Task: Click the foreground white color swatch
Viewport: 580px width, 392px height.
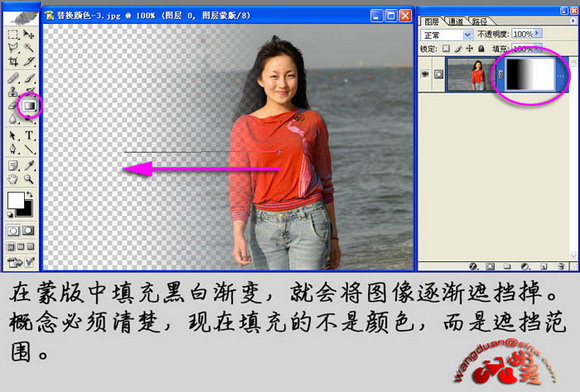Action: [x=16, y=200]
